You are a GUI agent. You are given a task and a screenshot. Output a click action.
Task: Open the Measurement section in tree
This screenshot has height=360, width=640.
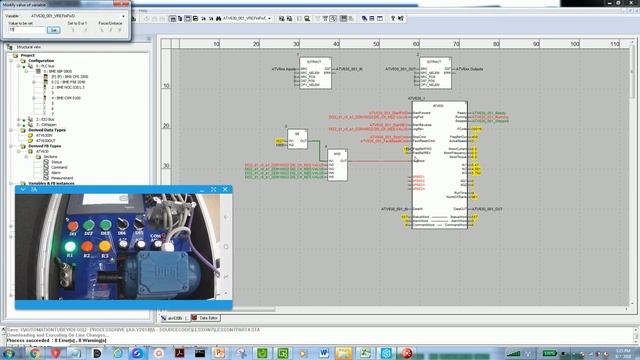pyautogui.click(x=62, y=178)
